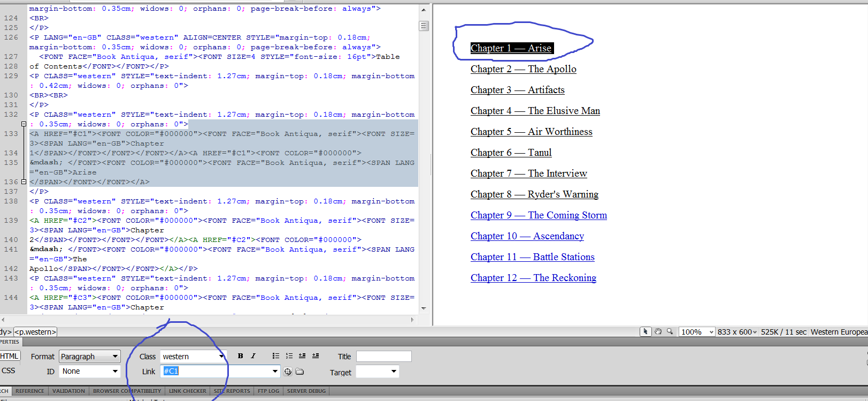Open the Validation tab

[x=68, y=391]
